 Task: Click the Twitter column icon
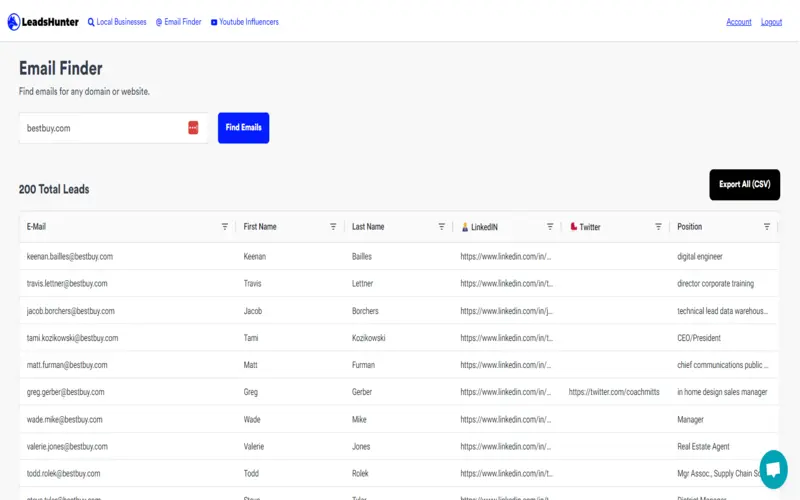click(x=573, y=227)
